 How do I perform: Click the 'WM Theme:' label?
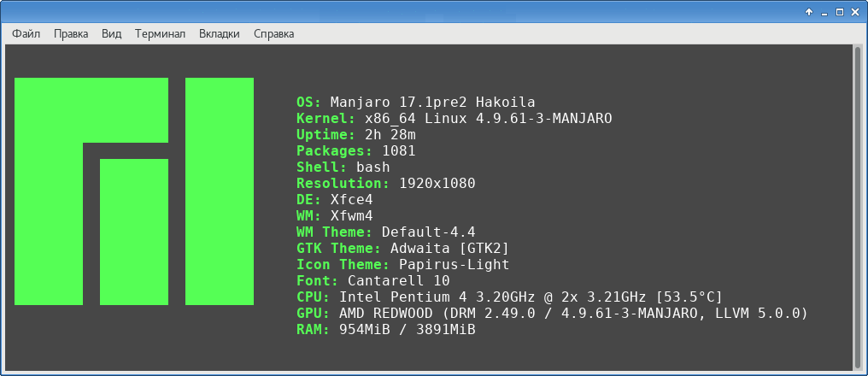click(334, 232)
